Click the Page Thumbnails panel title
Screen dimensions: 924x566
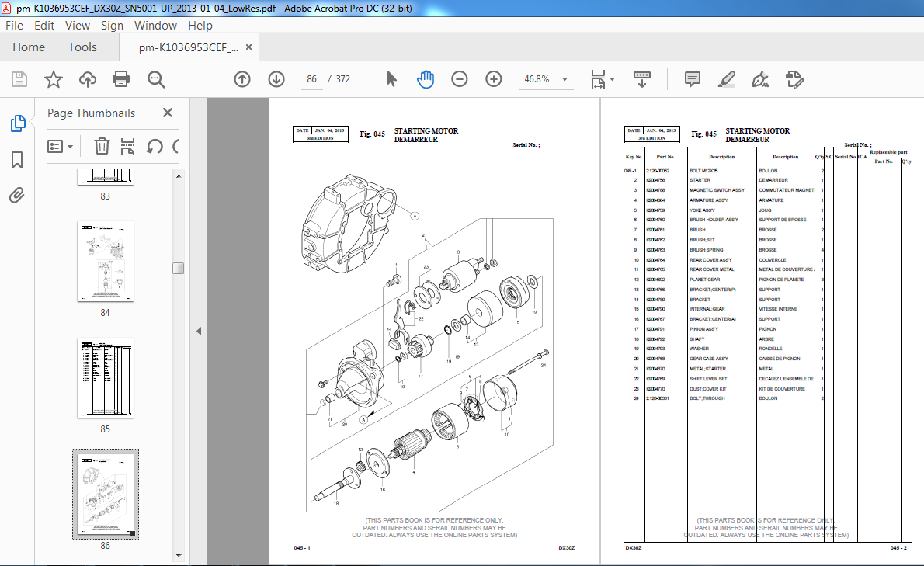(92, 113)
